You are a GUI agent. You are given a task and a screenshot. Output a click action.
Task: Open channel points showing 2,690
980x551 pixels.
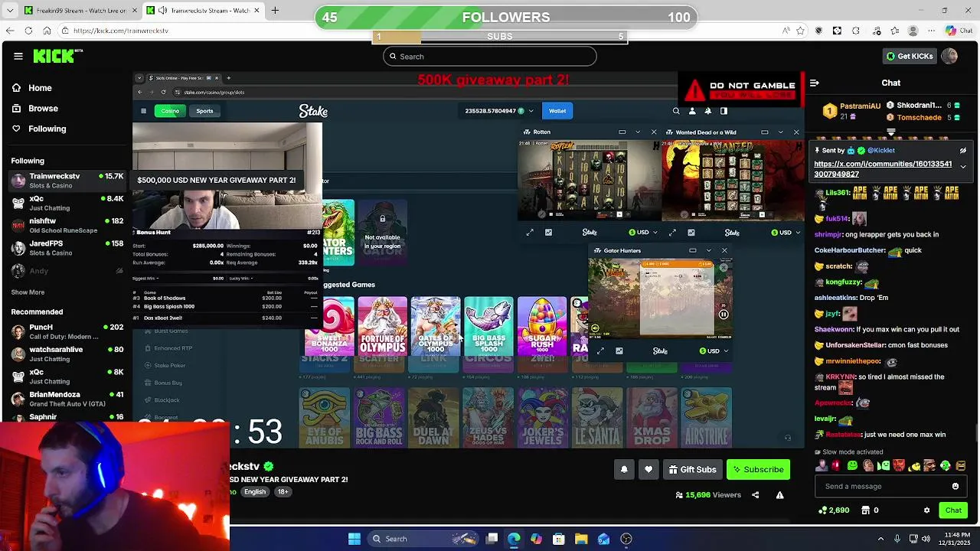pyautogui.click(x=834, y=510)
